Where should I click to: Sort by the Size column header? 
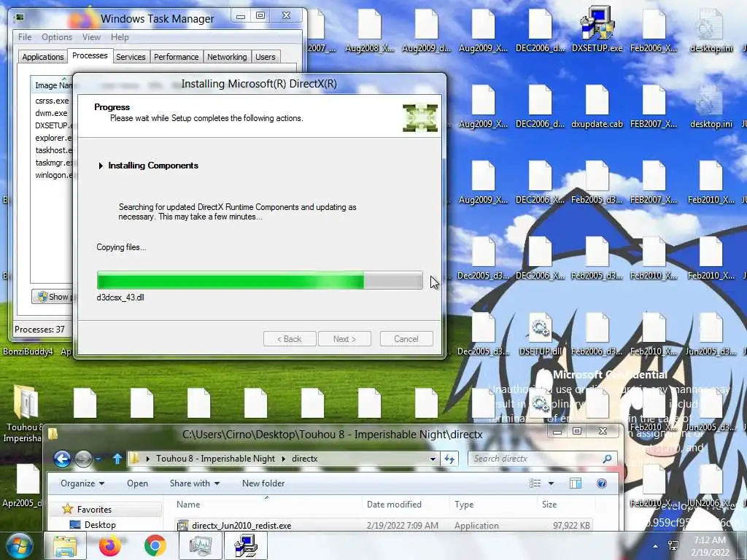(x=566, y=505)
